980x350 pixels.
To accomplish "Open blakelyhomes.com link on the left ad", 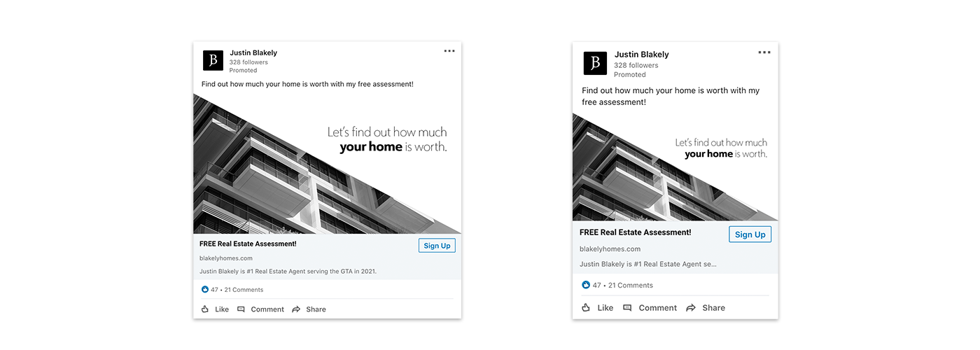I will [226, 258].
